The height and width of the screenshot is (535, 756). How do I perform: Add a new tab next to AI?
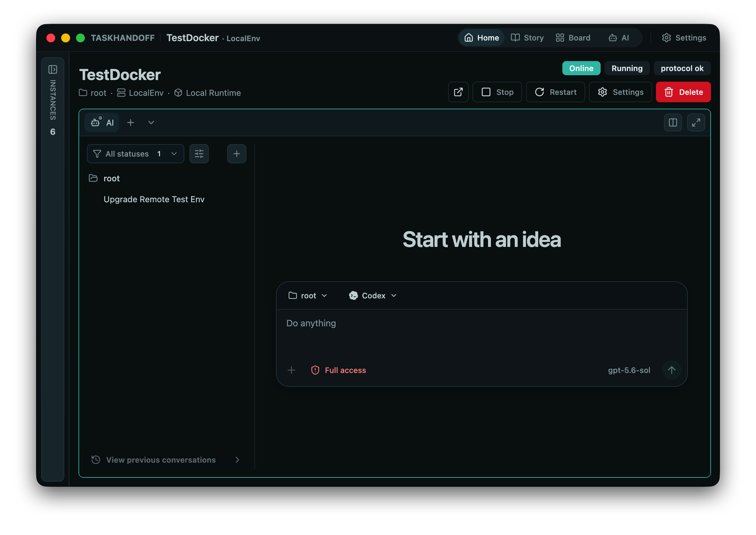pos(131,122)
